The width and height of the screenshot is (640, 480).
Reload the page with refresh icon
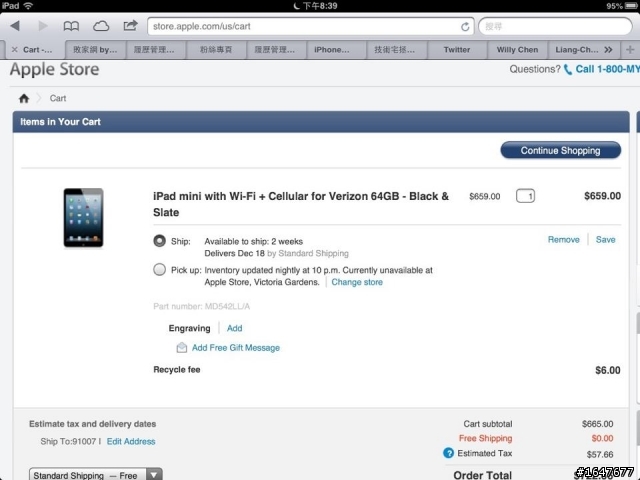465,27
